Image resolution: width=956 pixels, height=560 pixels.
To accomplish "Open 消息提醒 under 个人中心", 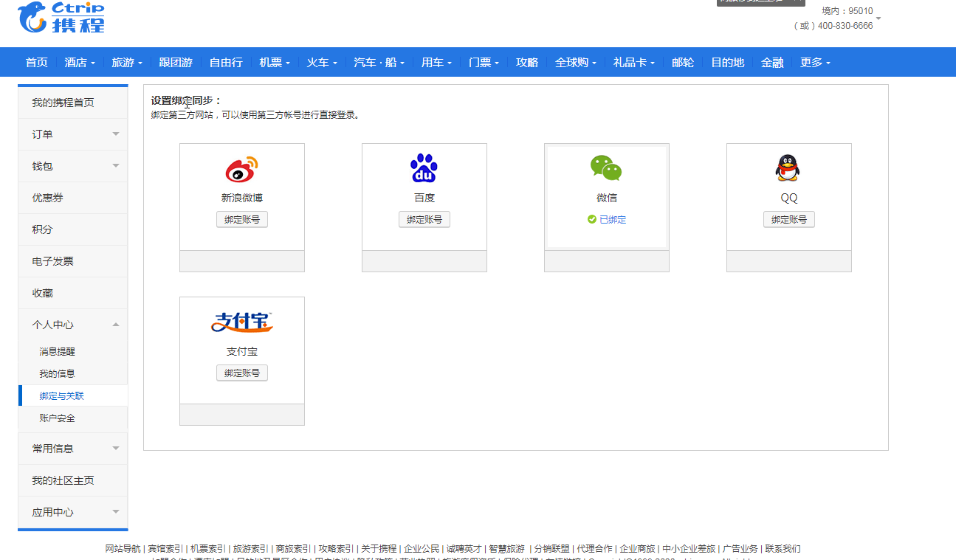I will point(58,352).
